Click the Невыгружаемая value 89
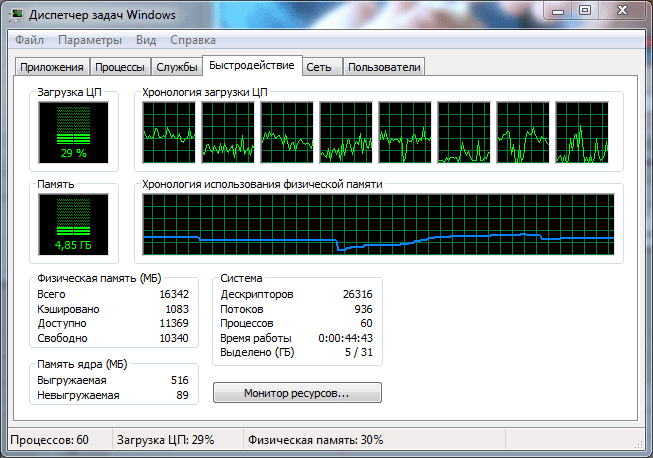Viewport: 653px width, 458px height. click(182, 395)
